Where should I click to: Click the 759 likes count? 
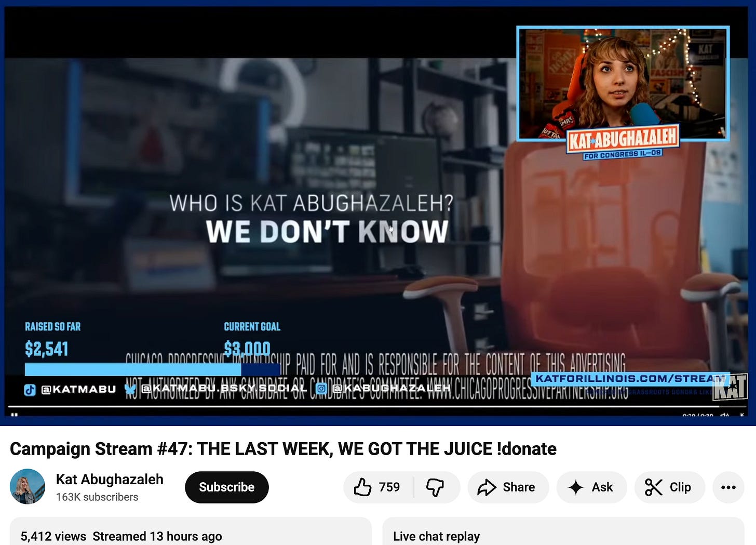pyautogui.click(x=389, y=487)
